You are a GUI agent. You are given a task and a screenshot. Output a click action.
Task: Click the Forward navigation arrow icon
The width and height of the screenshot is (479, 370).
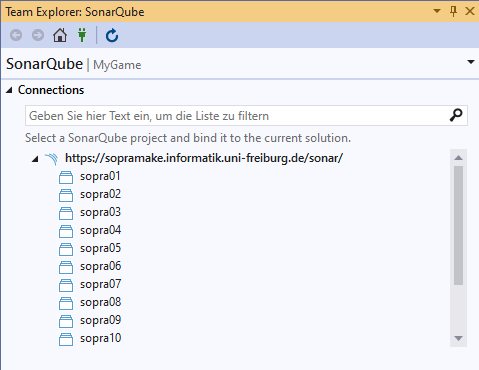tap(38, 35)
